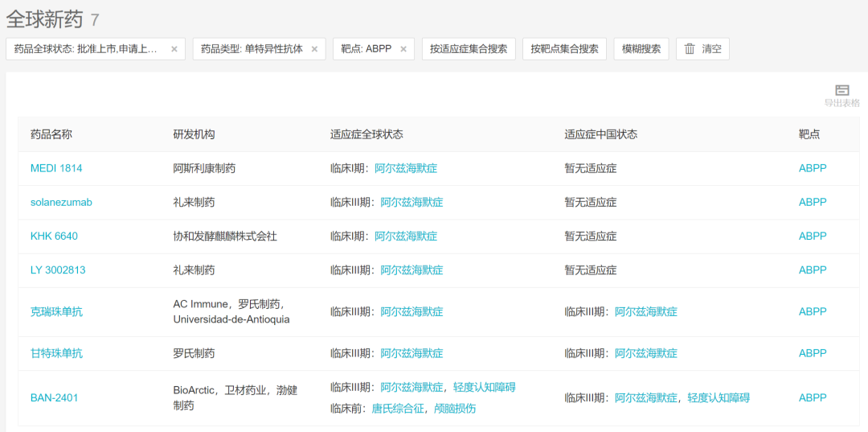Open 按适应症集合搜索 button
868x432 pixels.
tap(469, 49)
